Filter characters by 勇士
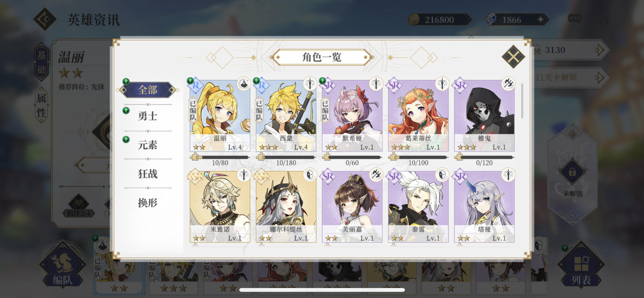 point(148,116)
